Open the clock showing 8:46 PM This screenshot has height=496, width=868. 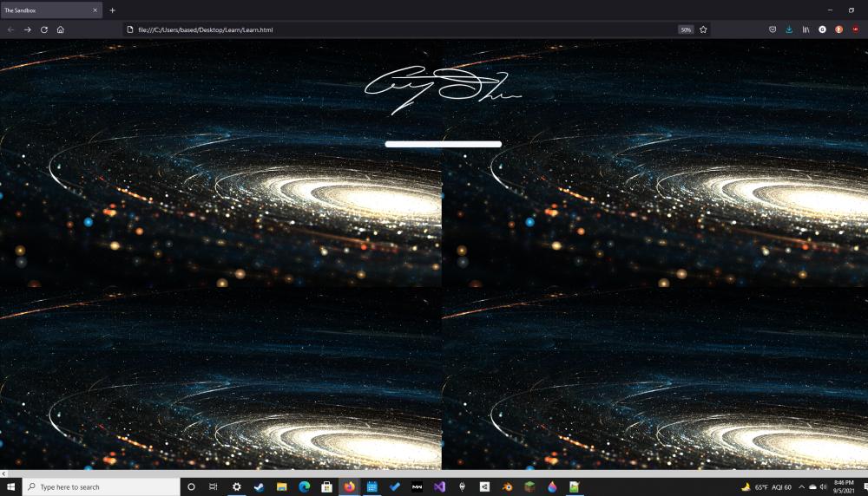(x=844, y=486)
